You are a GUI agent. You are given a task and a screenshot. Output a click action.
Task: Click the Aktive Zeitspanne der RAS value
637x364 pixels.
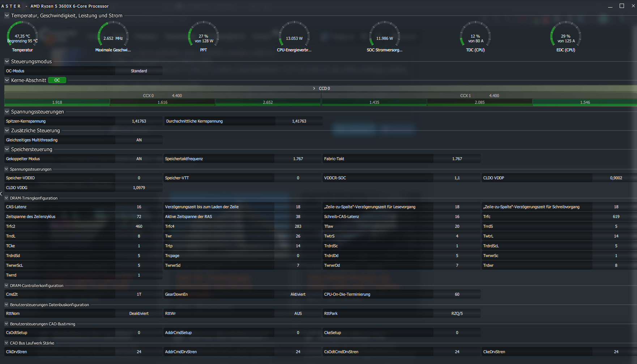pos(298,217)
